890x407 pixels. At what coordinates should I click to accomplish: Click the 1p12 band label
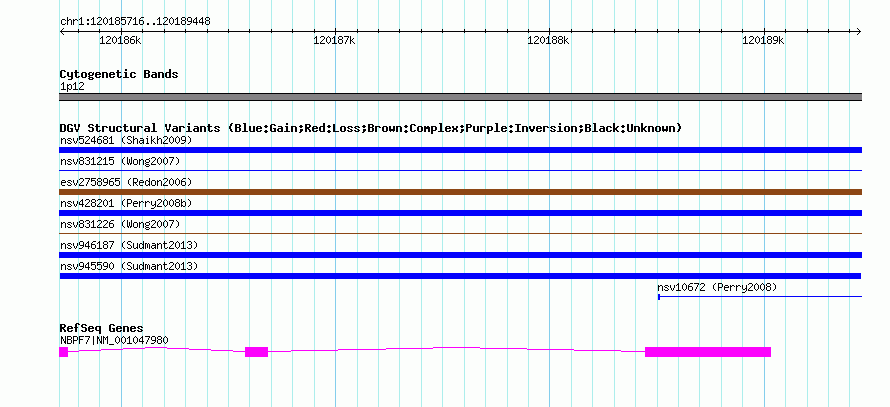click(x=72, y=87)
